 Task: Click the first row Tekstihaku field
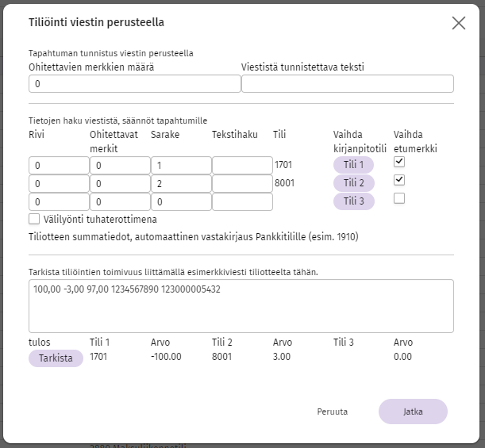pyautogui.click(x=243, y=165)
